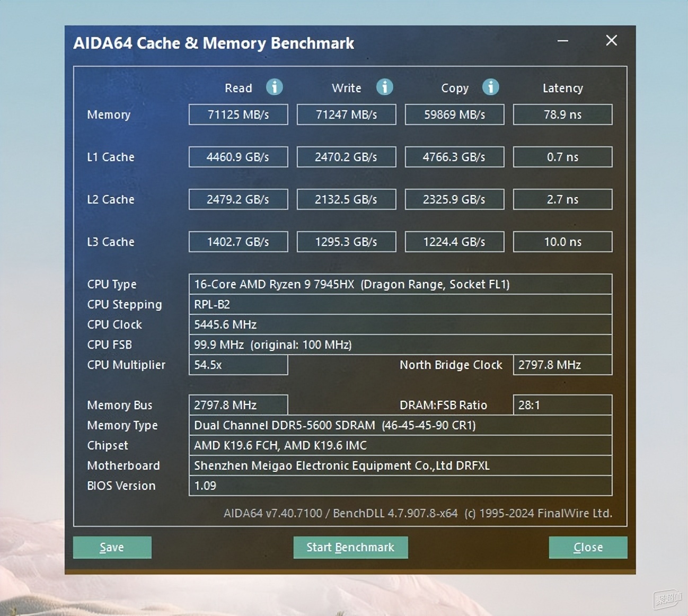
Task: Click CPU FSB field 99.9 MHz
Action: tap(401, 345)
